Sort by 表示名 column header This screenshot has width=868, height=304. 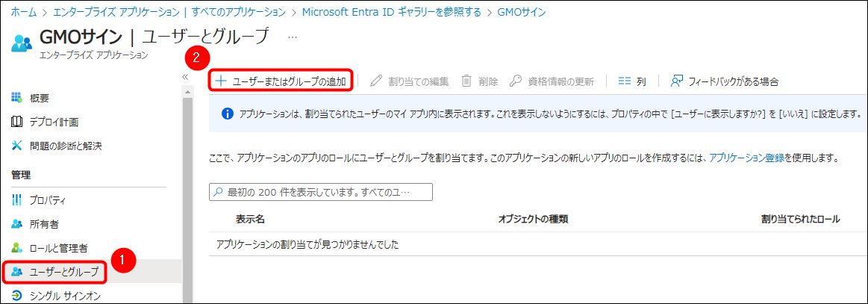click(x=250, y=219)
